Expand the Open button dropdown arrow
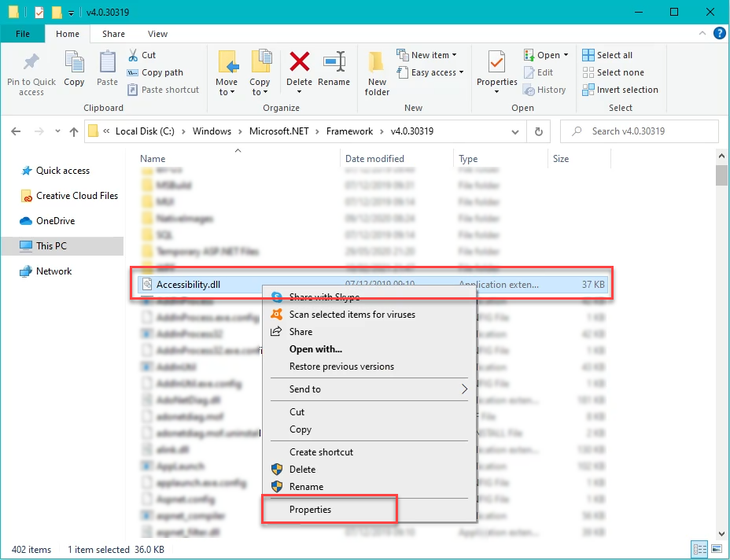This screenshot has height=560, width=730. (x=566, y=55)
